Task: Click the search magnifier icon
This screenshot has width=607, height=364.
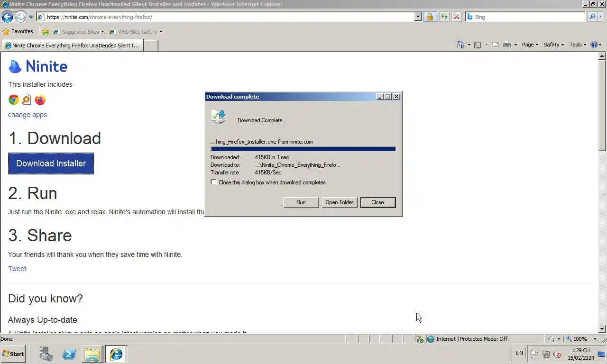Action: pyautogui.click(x=592, y=17)
